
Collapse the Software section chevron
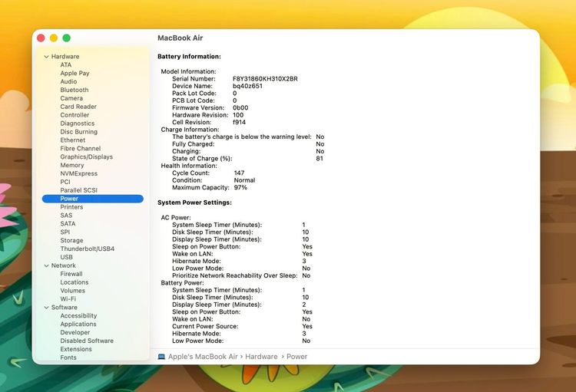point(46,308)
